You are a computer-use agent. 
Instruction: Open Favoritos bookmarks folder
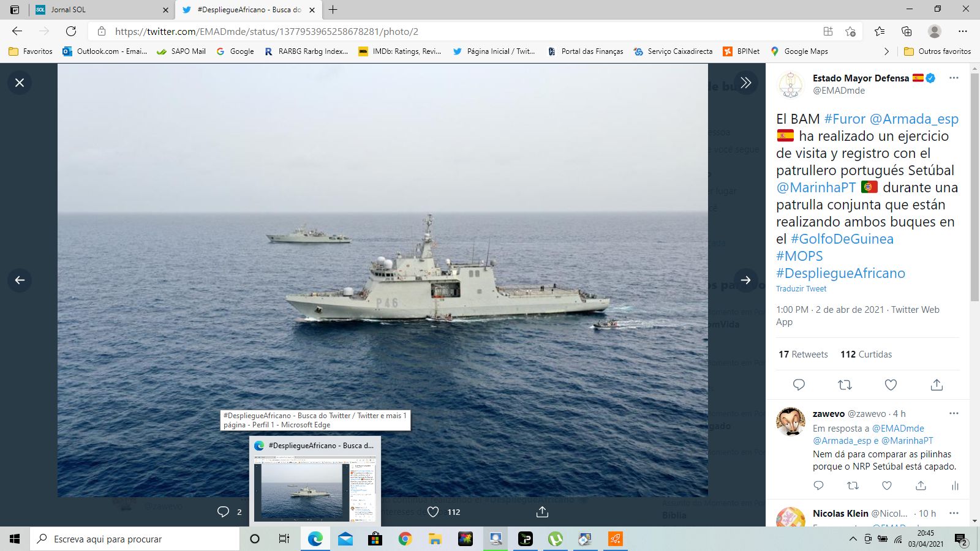(31, 51)
